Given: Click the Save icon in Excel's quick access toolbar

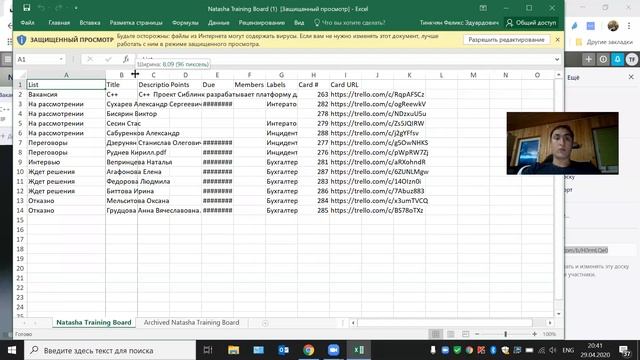Looking at the screenshot, I should [x=27, y=8].
